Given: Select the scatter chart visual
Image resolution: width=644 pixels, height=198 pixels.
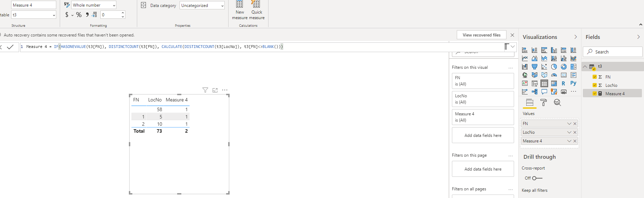Looking at the screenshot, I should (544, 67).
